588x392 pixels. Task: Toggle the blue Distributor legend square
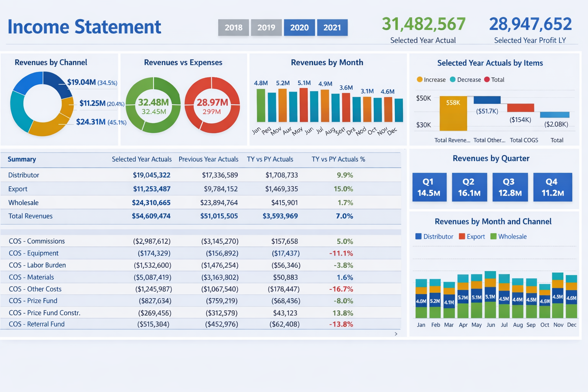(x=418, y=237)
